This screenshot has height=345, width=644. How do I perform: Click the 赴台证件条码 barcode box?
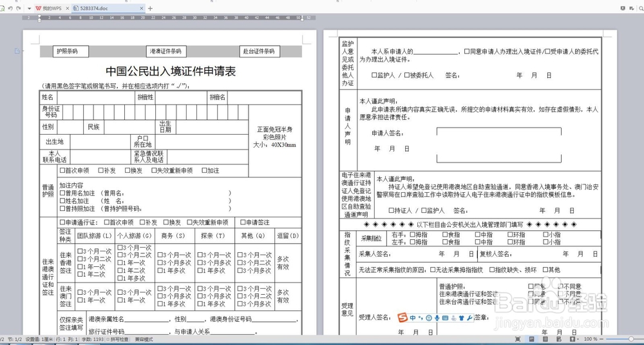(x=259, y=52)
